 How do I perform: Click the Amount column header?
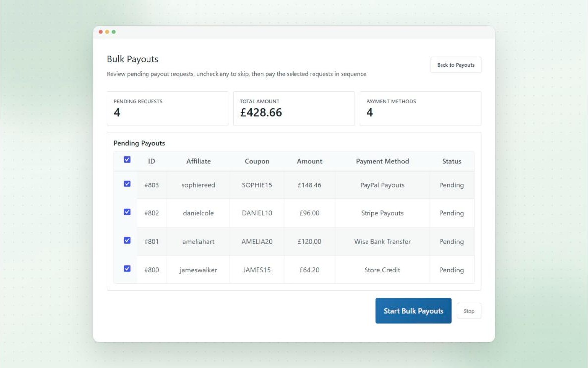pos(309,161)
